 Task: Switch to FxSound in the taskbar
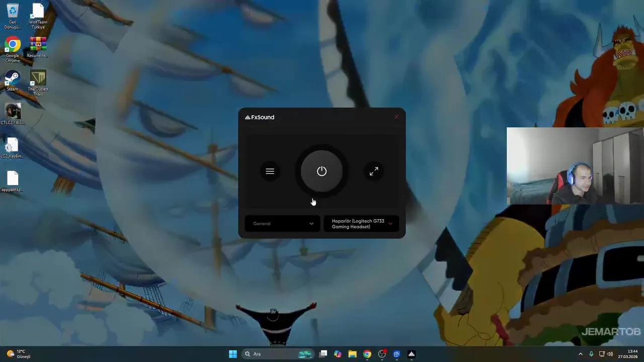[411, 354]
